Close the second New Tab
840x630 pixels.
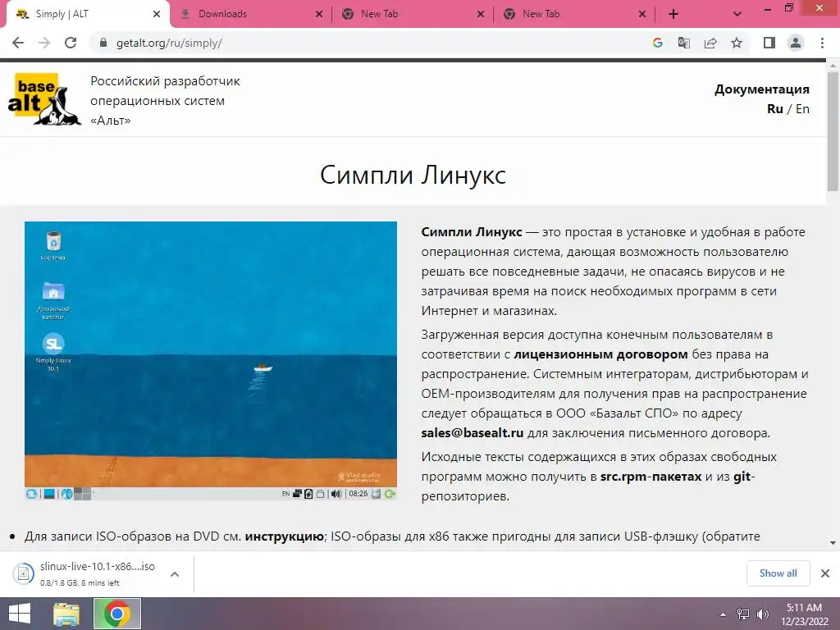(x=642, y=15)
